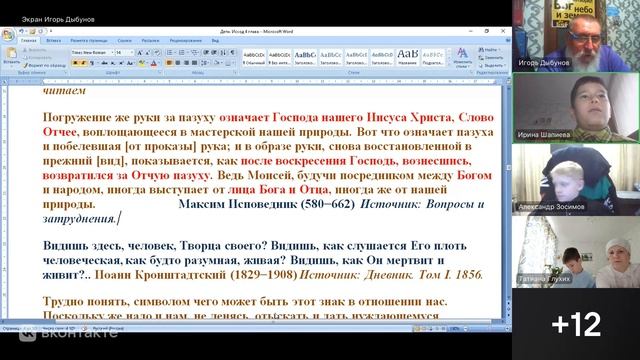Viewport: 640px width, 360px height.
Task: Apply the Название (Title) style
Action: pyautogui.click(x=407, y=57)
